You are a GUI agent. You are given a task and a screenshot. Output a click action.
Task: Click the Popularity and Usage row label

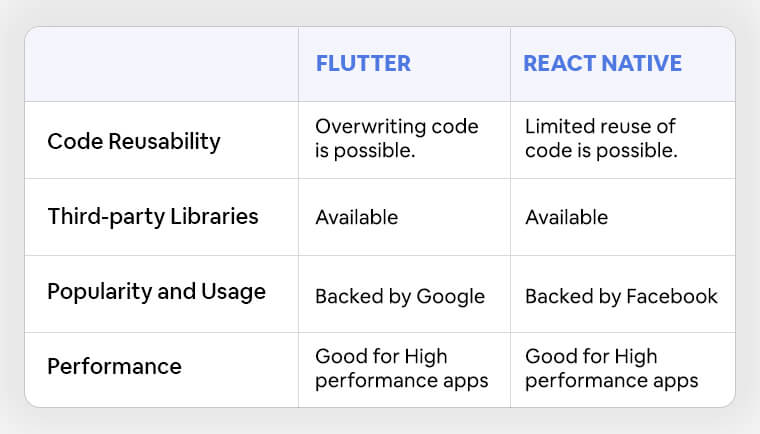(x=156, y=292)
